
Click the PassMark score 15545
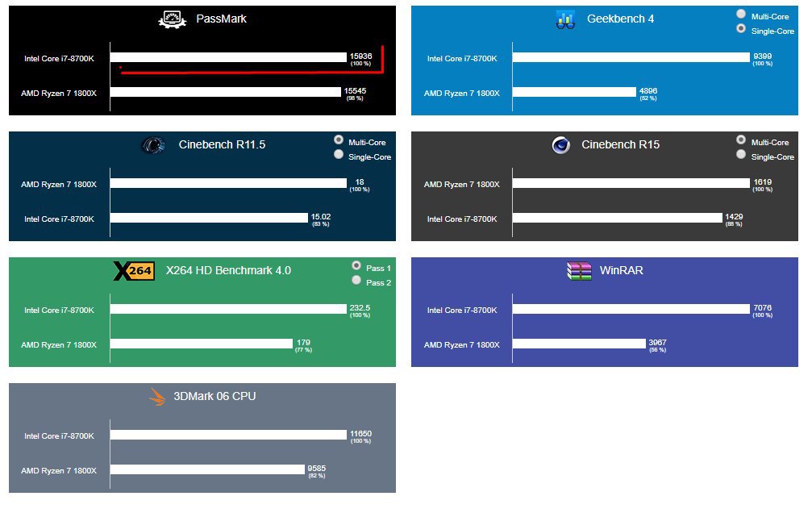pos(356,91)
